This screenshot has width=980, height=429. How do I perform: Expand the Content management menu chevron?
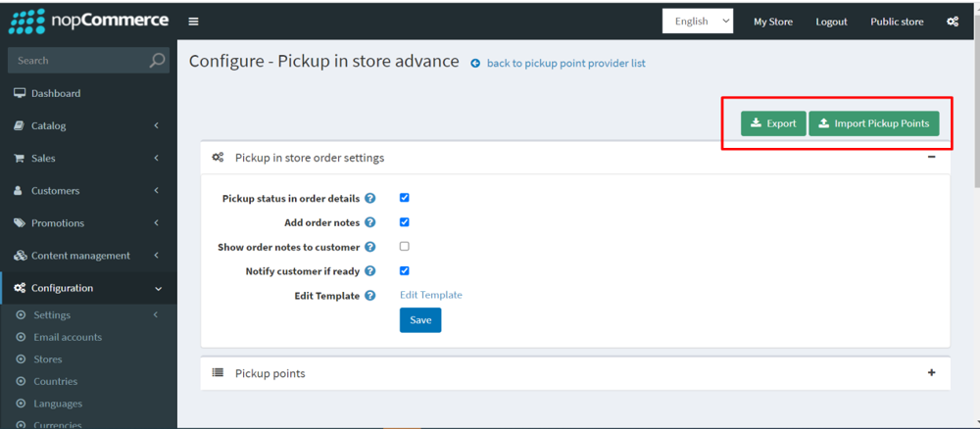pos(156,256)
